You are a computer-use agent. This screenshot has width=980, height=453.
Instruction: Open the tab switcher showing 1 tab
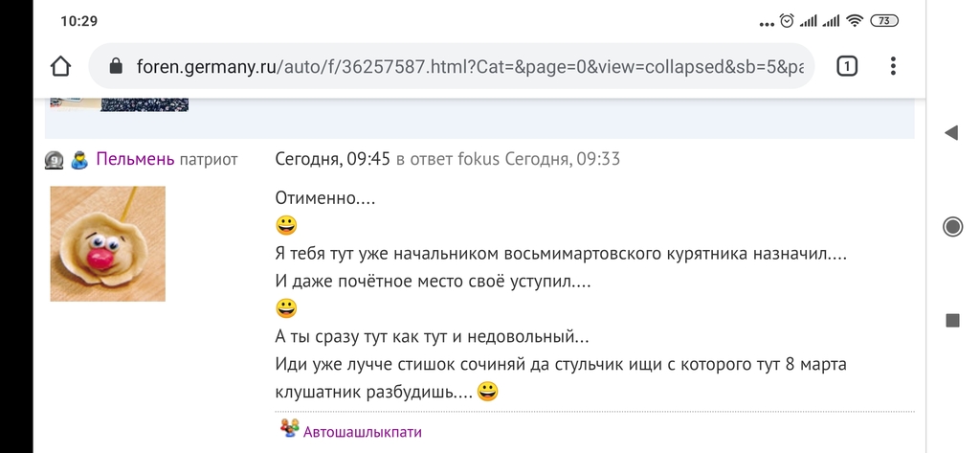[846, 66]
